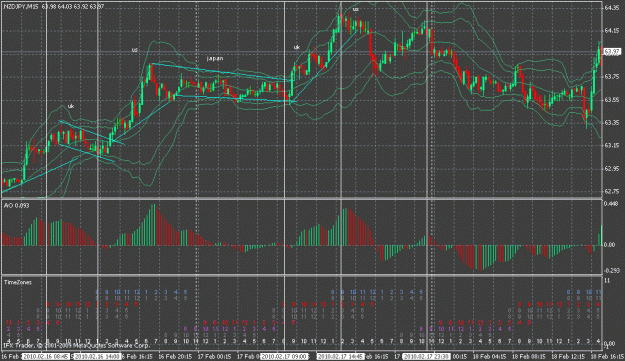Click the 64.15 price axis label
The width and height of the screenshot is (625, 361).
[611, 31]
